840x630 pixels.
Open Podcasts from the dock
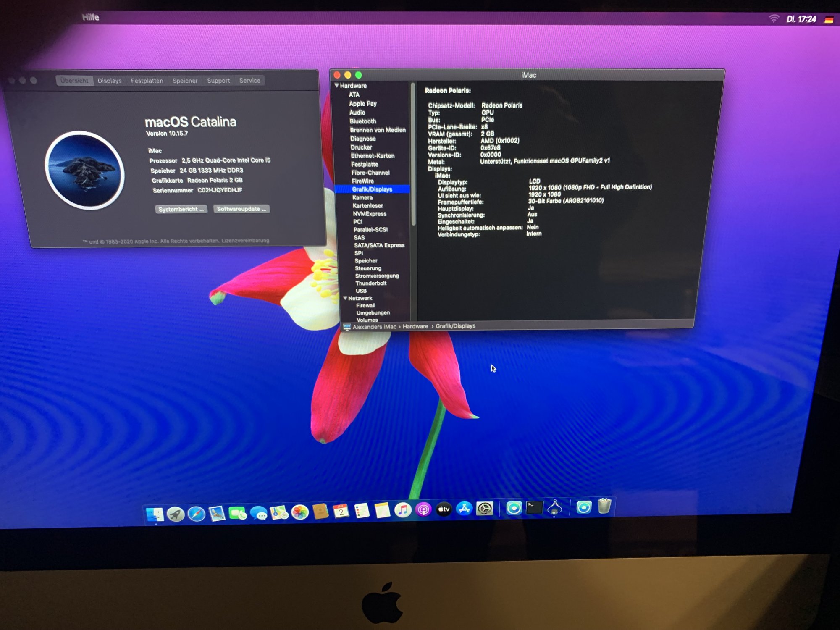click(x=423, y=510)
